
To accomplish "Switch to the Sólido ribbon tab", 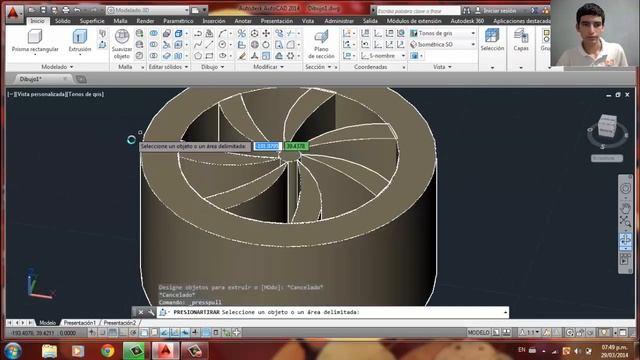I will 63,21.
